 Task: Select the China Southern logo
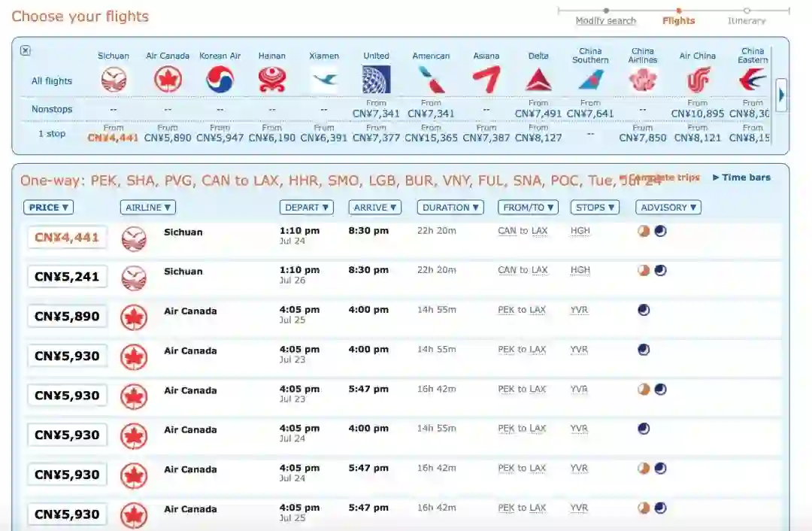tap(590, 80)
